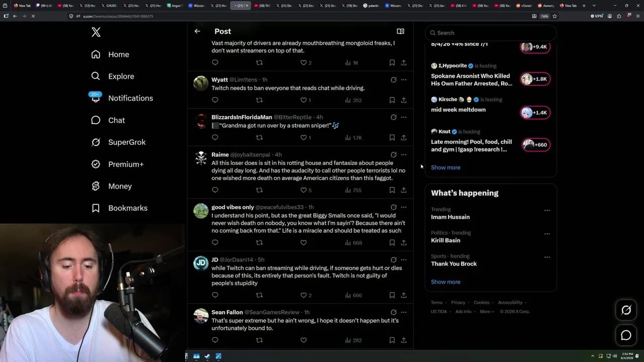Open the Accessibility footer link

click(510, 303)
